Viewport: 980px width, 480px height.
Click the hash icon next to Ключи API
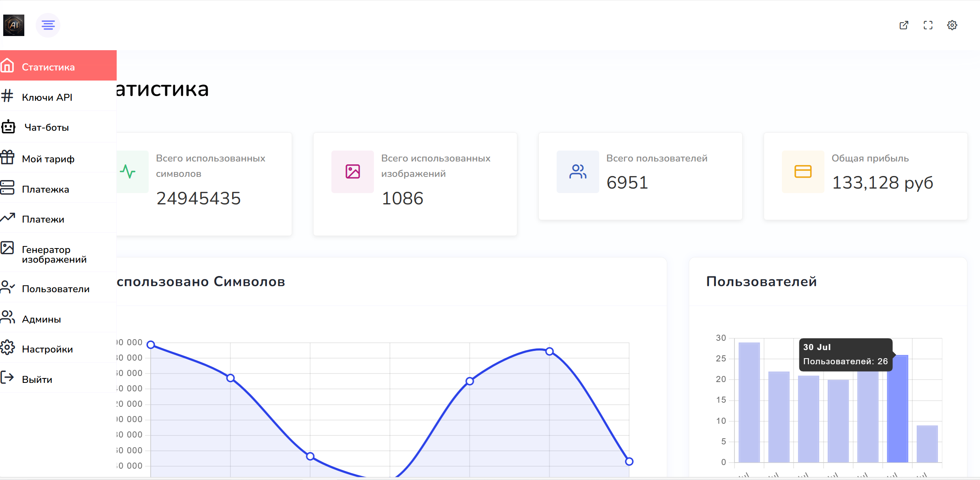pos(7,96)
